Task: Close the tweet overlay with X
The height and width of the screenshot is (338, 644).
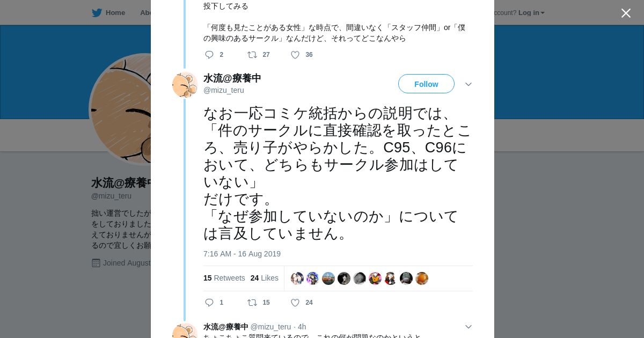Action: pyautogui.click(x=626, y=13)
